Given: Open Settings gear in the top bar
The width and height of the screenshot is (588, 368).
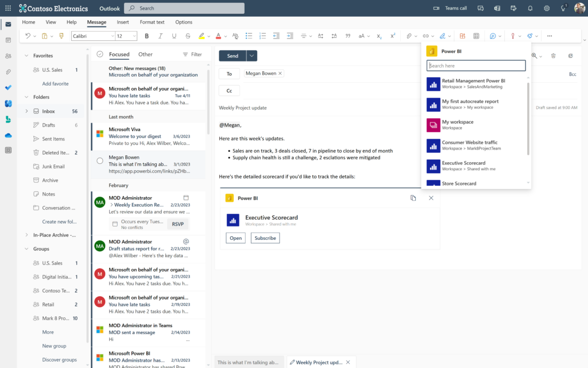Looking at the screenshot, I should pyautogui.click(x=547, y=8).
